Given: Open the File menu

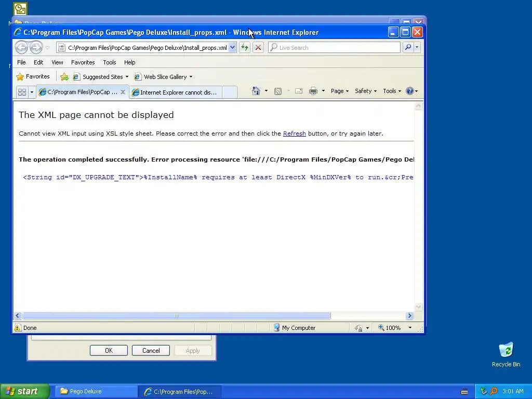Looking at the screenshot, I should click(x=21, y=62).
